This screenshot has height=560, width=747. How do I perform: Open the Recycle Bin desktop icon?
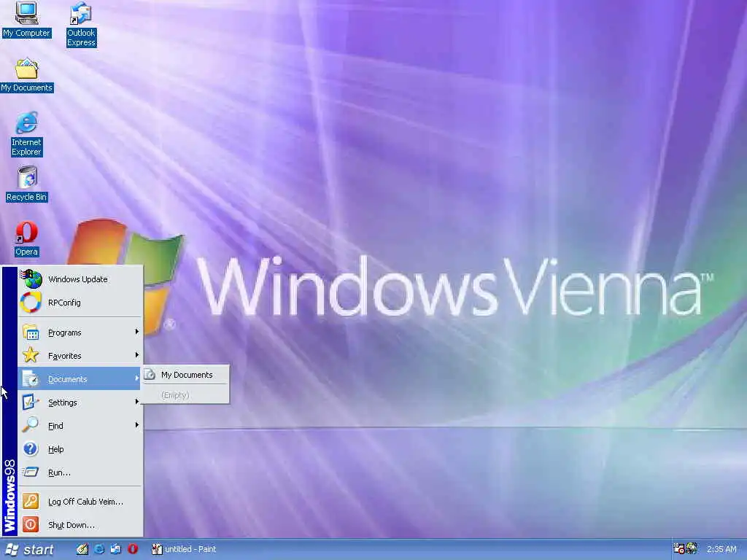click(27, 184)
